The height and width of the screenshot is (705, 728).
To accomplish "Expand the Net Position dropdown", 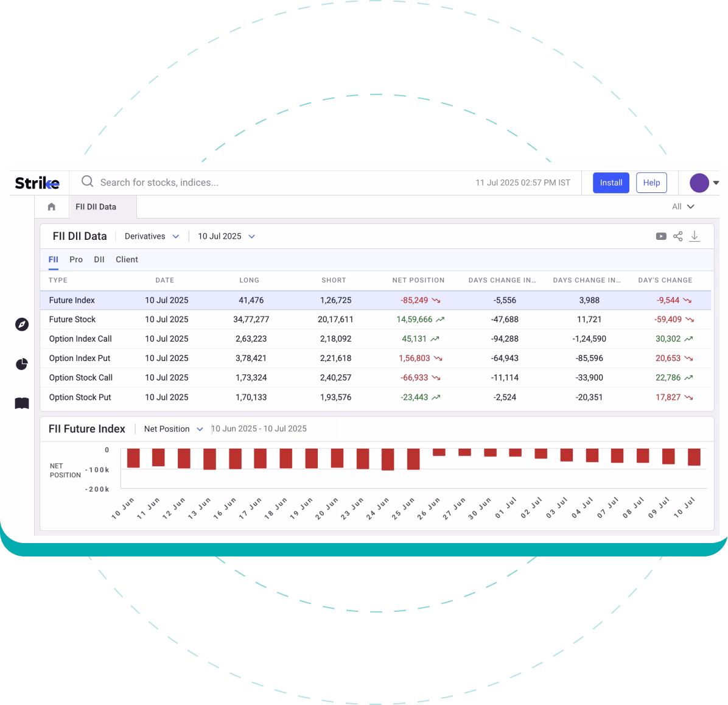I will tap(173, 429).
